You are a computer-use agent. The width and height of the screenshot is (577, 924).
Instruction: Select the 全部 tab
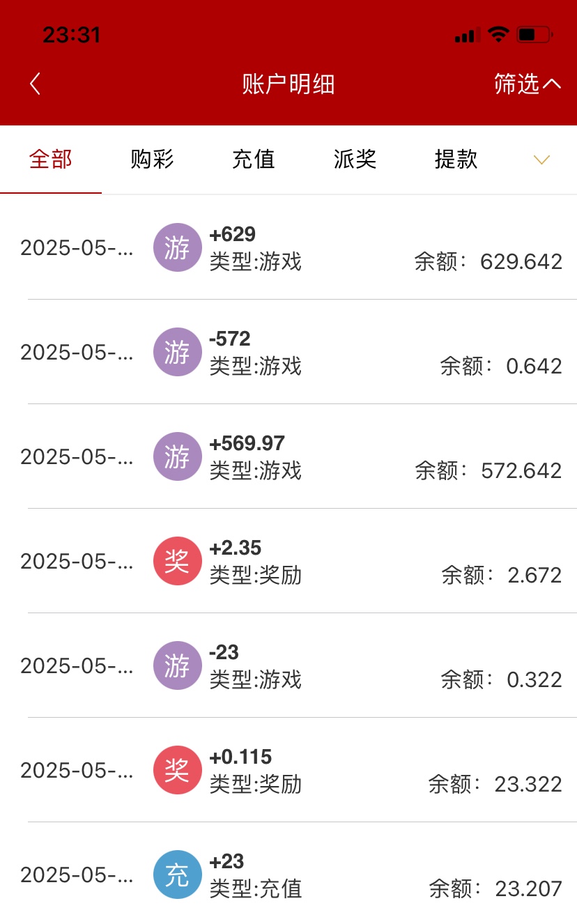[51, 160]
